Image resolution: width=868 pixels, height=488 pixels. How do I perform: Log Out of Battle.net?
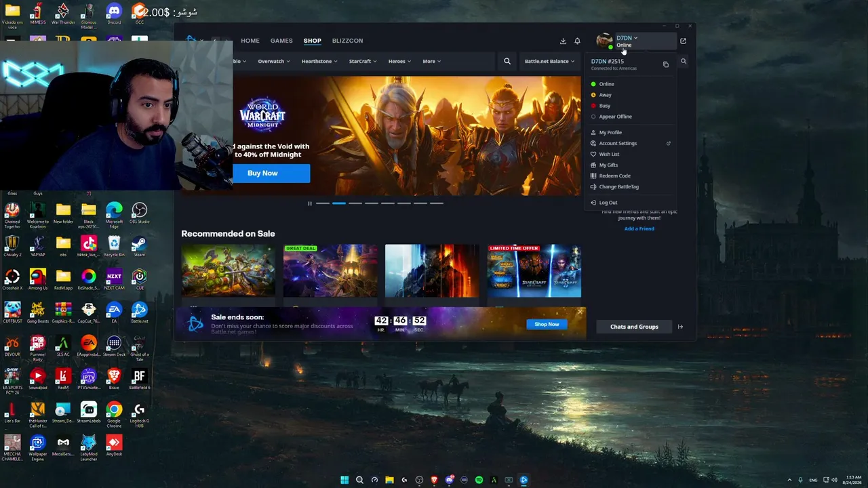point(608,203)
